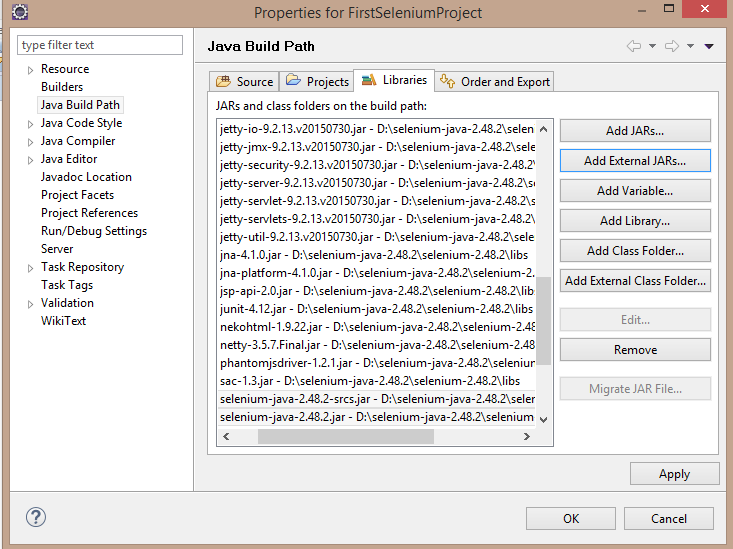The height and width of the screenshot is (549, 733).
Task: Select jetty-util-9.2.13.v20150730.jar entry
Action: [x=377, y=237]
